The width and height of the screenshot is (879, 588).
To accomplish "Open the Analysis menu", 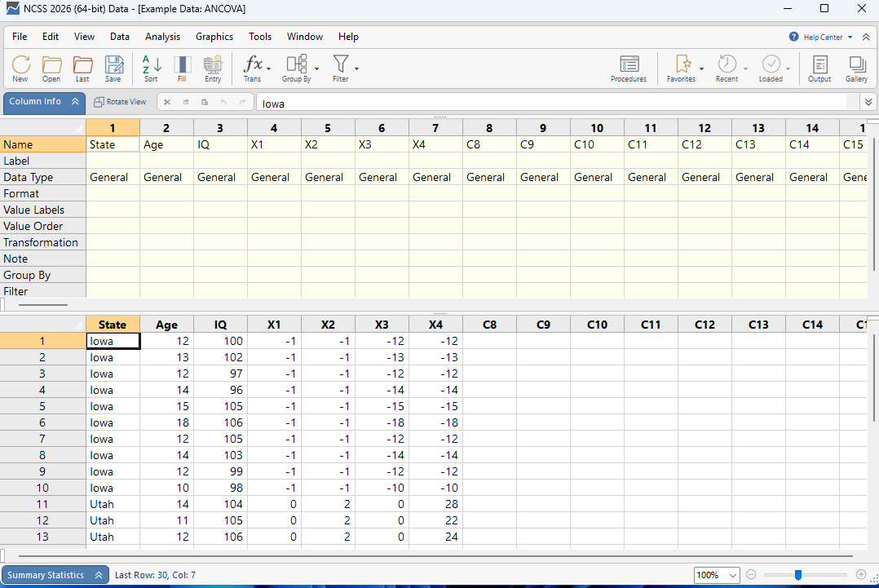I will click(162, 37).
